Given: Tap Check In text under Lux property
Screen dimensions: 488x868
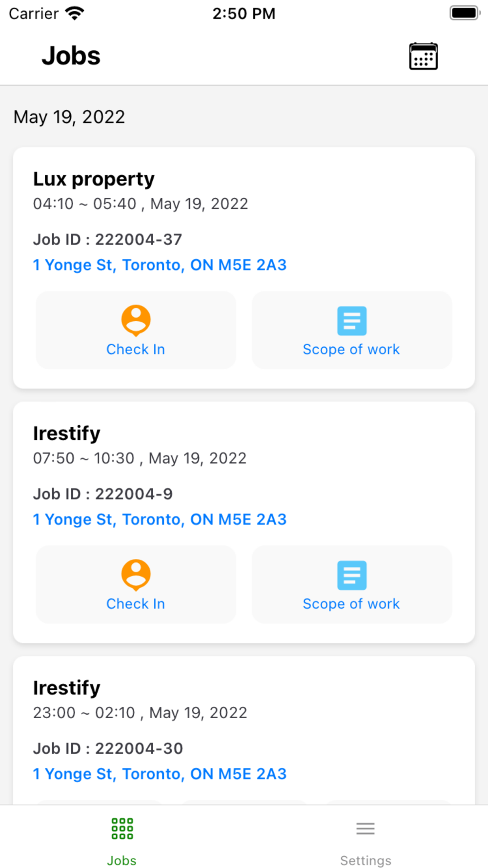Looking at the screenshot, I should pyautogui.click(x=136, y=350).
